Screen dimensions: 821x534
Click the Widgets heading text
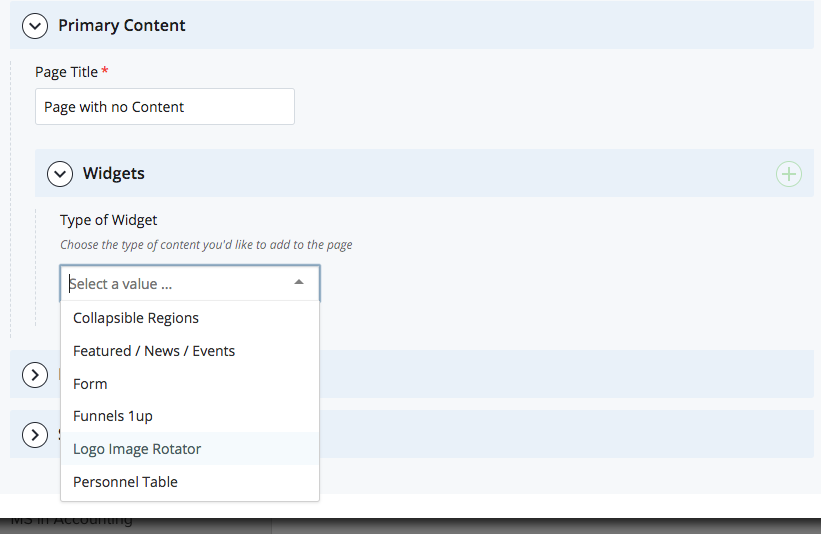(114, 174)
